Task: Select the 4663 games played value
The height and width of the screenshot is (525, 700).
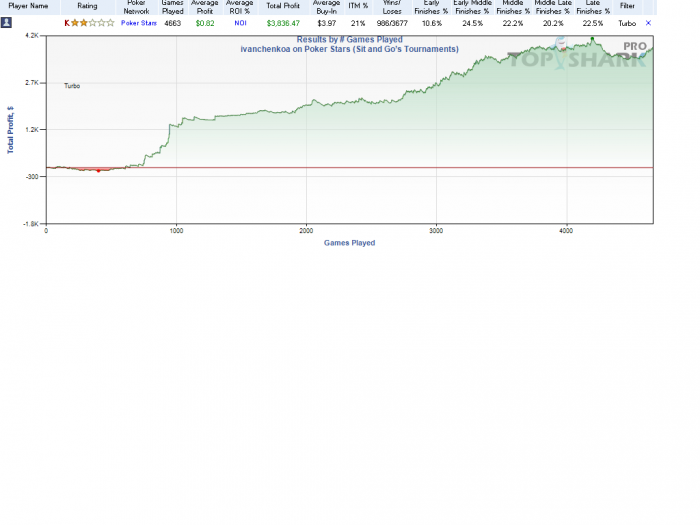Action: click(172, 23)
